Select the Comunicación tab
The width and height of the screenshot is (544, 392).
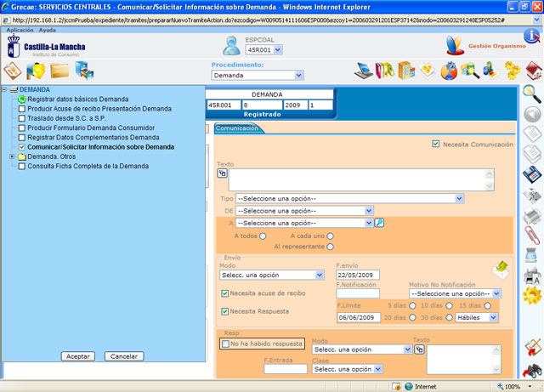point(237,128)
